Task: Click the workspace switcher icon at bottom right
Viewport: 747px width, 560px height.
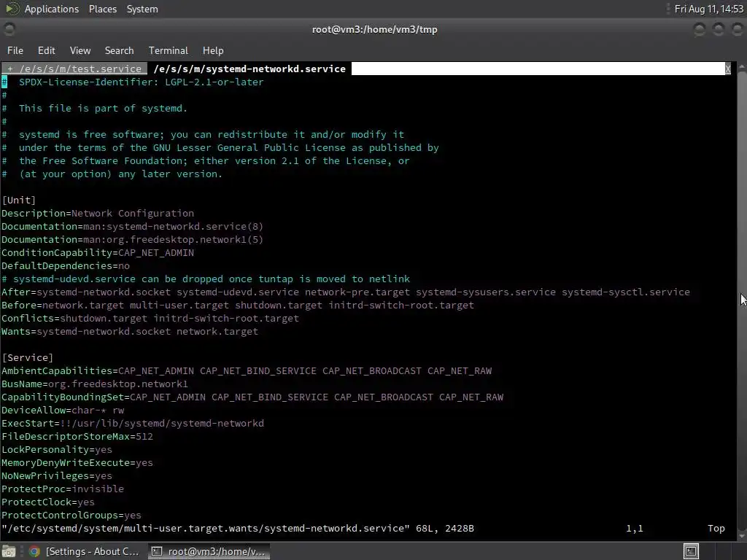Action: coord(691,551)
